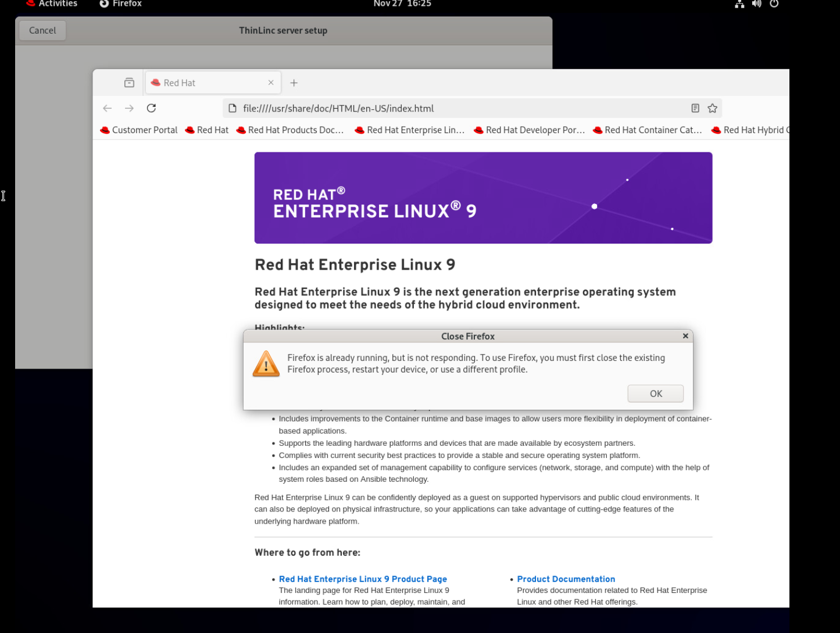Image resolution: width=840 pixels, height=633 pixels.
Task: Click the ThinLinc server setup title
Action: click(x=283, y=30)
